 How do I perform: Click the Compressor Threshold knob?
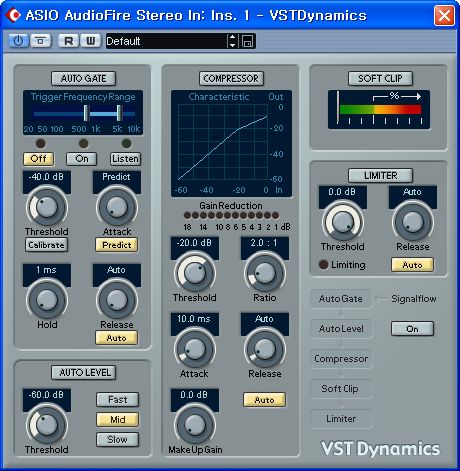195,273
